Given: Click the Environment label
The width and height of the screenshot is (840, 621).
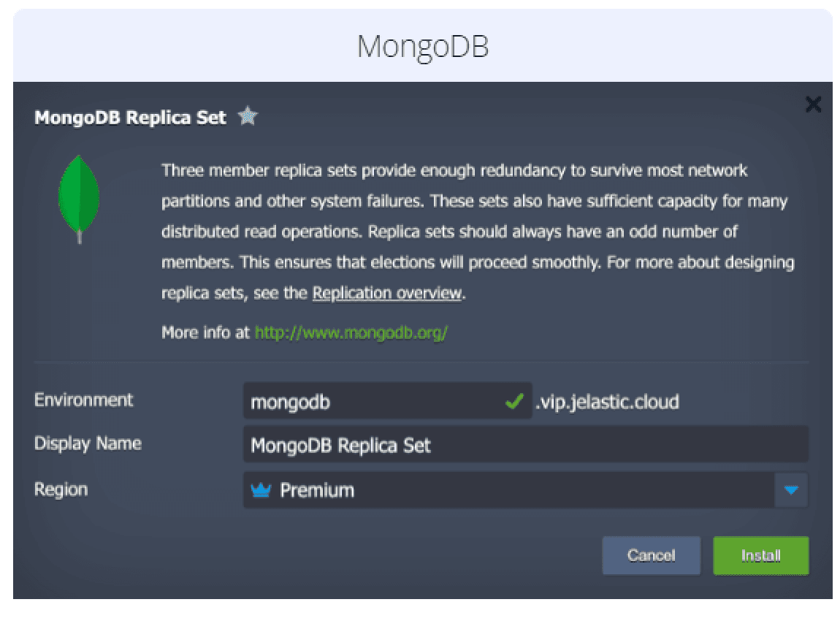Looking at the screenshot, I should point(84,400).
